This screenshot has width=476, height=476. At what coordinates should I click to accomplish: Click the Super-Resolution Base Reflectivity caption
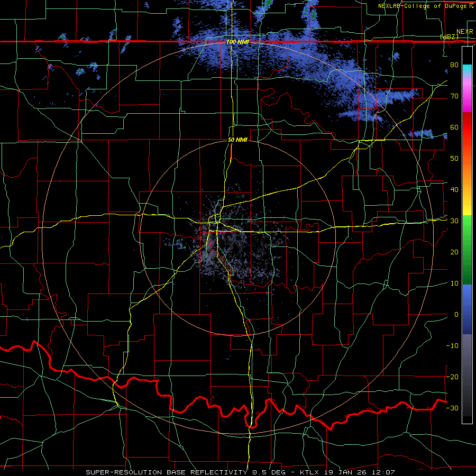pos(241,472)
